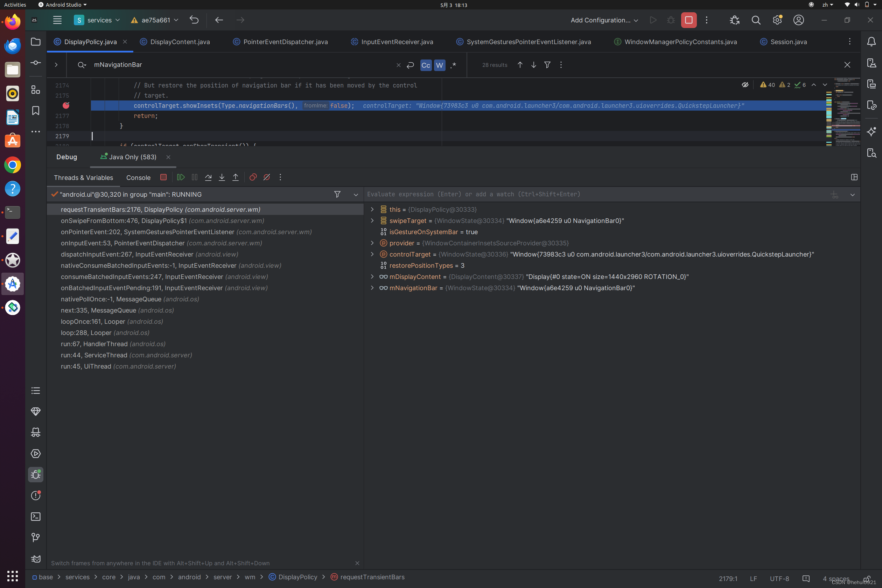Open the ae75a661 branch dropdown

pyautogui.click(x=154, y=20)
